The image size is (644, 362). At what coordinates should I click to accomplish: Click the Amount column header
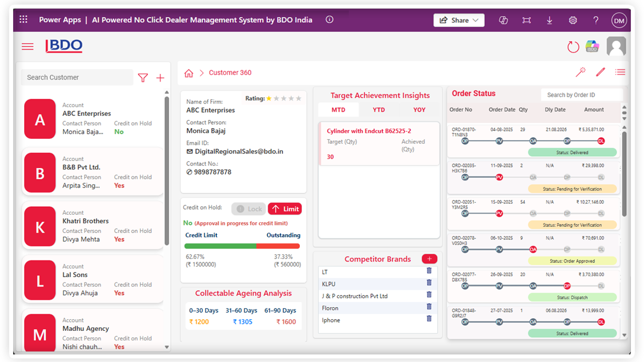coord(594,110)
